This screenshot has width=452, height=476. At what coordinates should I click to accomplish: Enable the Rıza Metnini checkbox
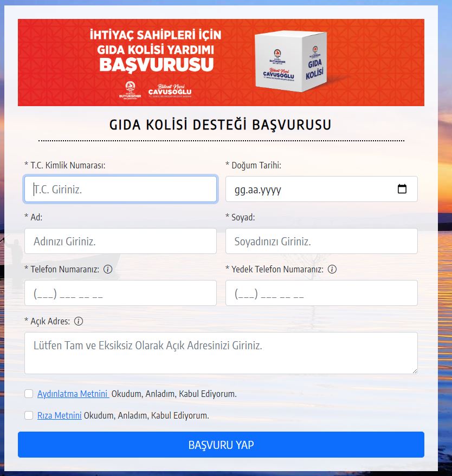(x=29, y=415)
